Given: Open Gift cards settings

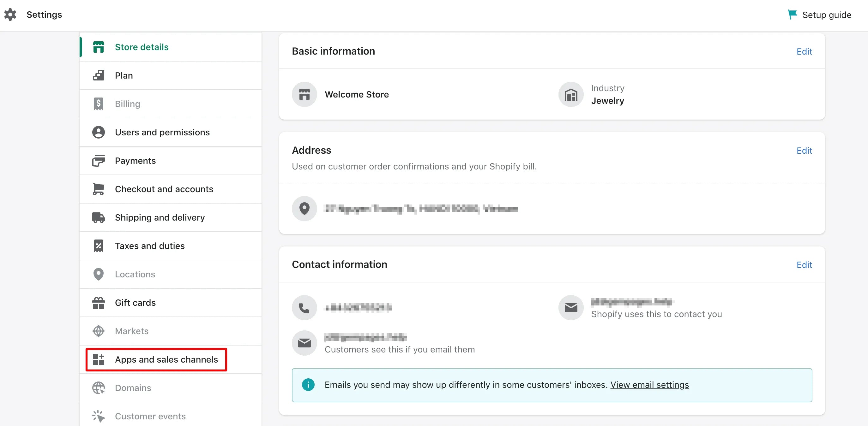Looking at the screenshot, I should tap(171, 303).
